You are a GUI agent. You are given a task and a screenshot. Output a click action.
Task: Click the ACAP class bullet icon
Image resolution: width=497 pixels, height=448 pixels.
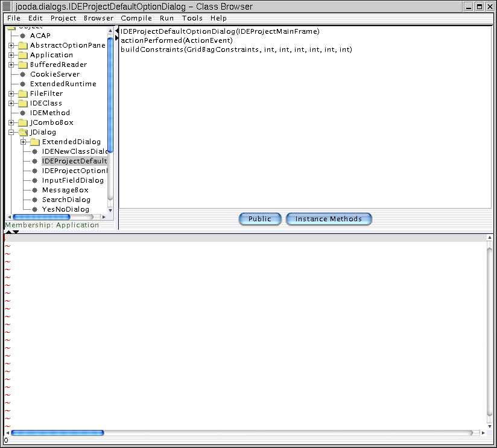[22, 36]
